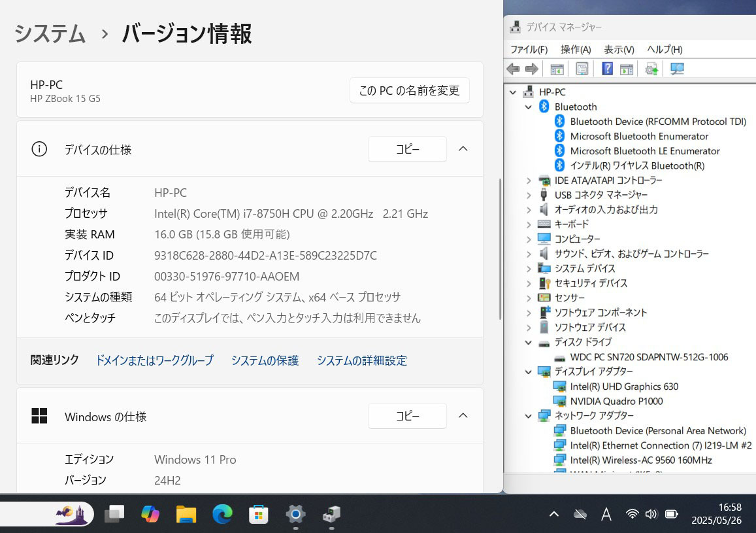The image size is (756, 533).
Task: Select Intel(R) Ethernet Connection (7) I219-LM #2
Action: point(661,445)
